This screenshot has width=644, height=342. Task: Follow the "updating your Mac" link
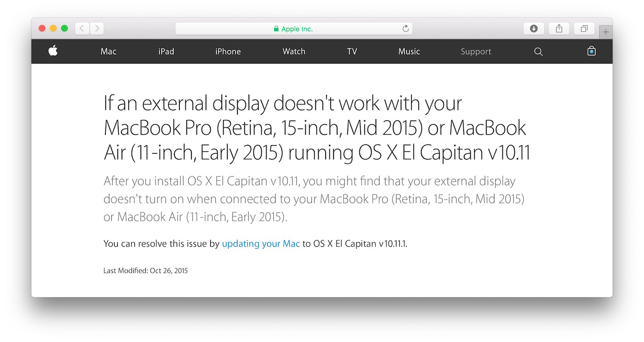tap(261, 244)
